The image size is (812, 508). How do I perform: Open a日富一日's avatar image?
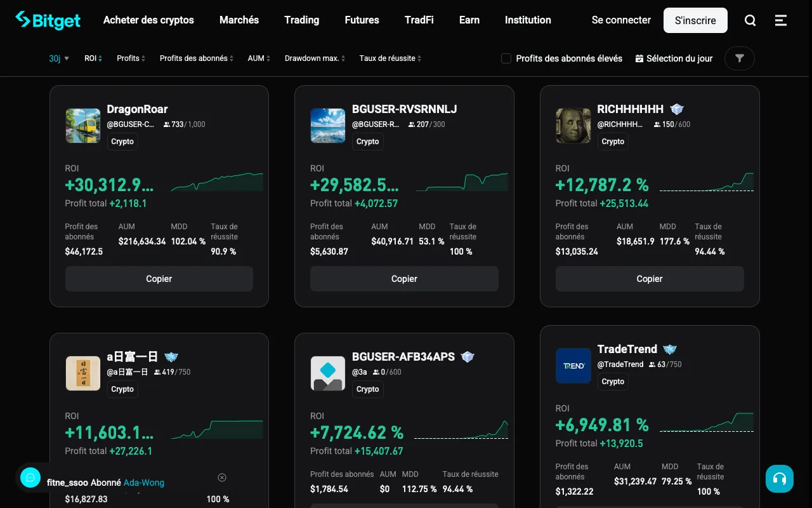[x=83, y=373]
